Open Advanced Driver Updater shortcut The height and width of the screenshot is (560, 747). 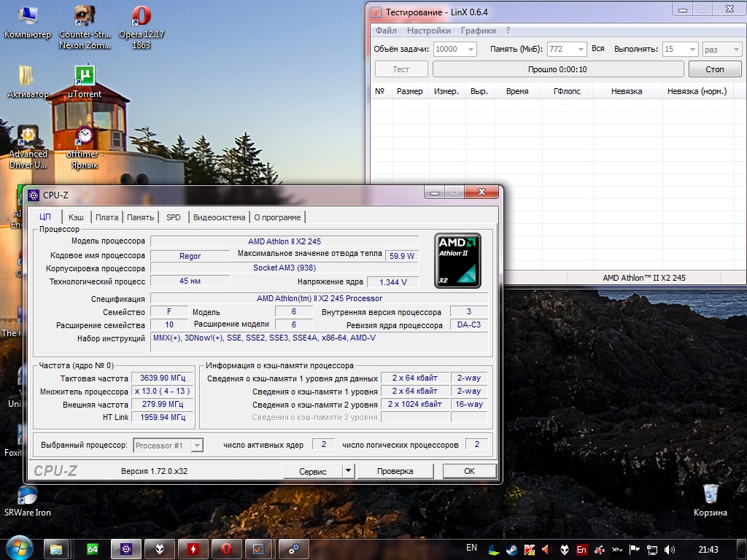pos(28,147)
